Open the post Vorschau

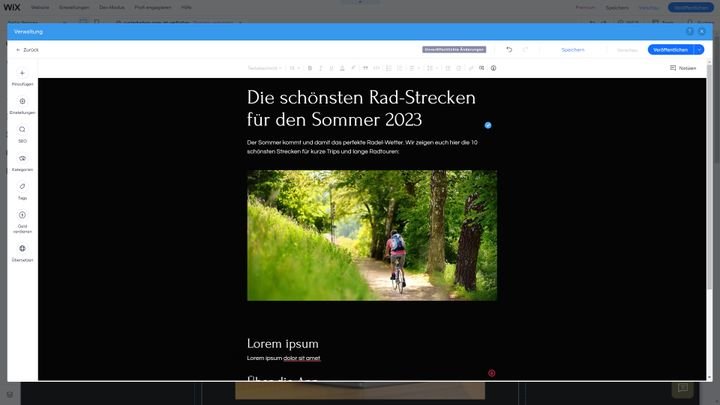point(627,50)
